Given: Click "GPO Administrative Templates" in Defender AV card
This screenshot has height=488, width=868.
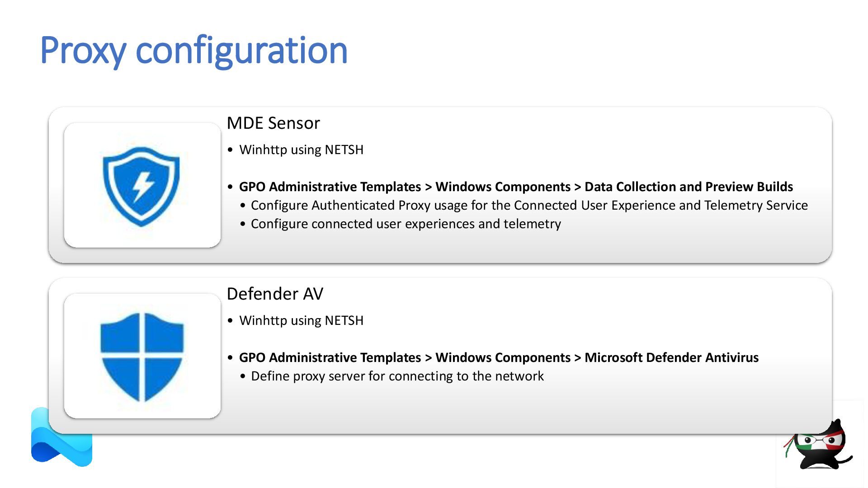Looking at the screenshot, I should (330, 357).
